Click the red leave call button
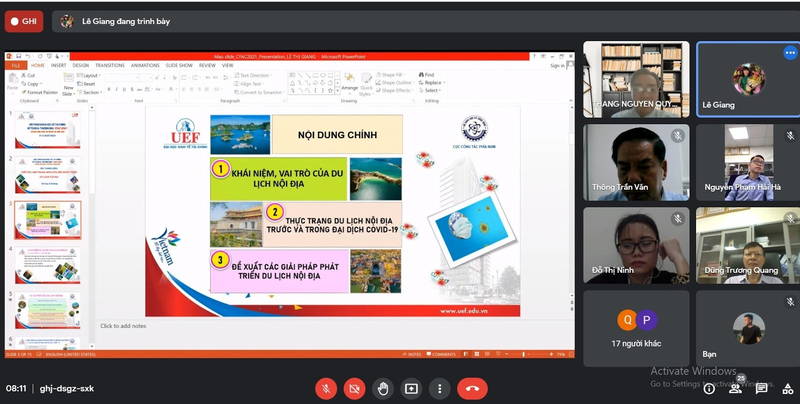800x404 pixels. coord(472,388)
